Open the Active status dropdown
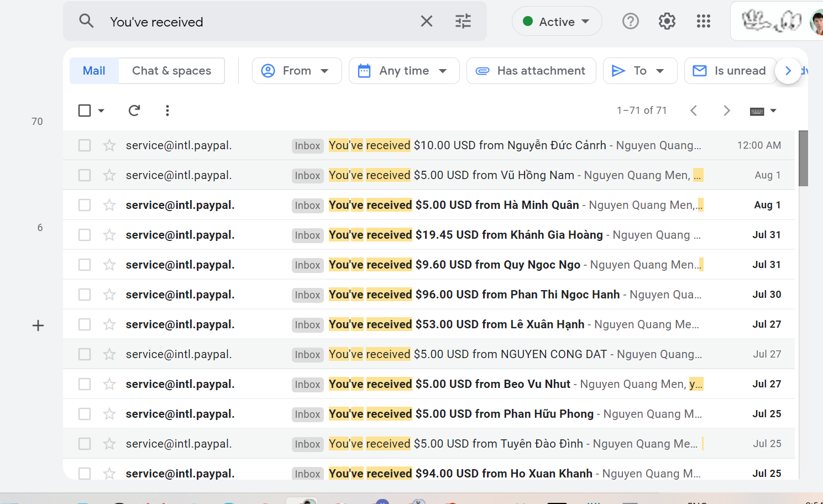823x504 pixels. [557, 22]
